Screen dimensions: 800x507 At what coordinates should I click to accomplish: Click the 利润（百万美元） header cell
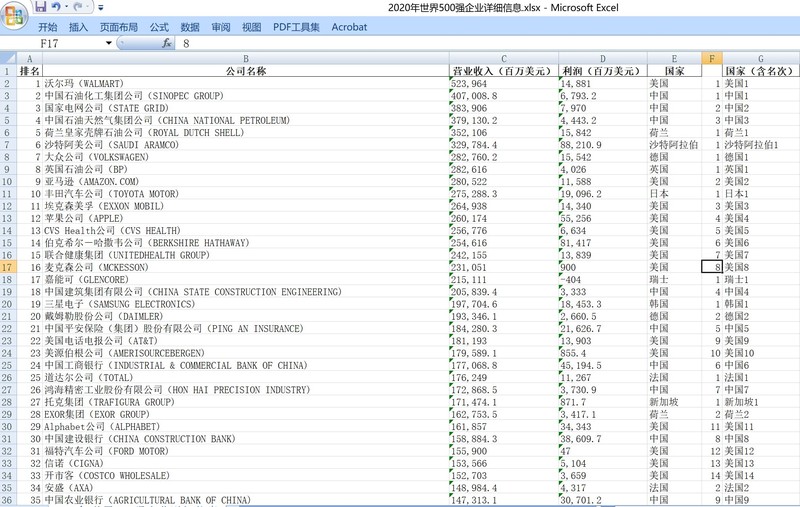(603, 71)
